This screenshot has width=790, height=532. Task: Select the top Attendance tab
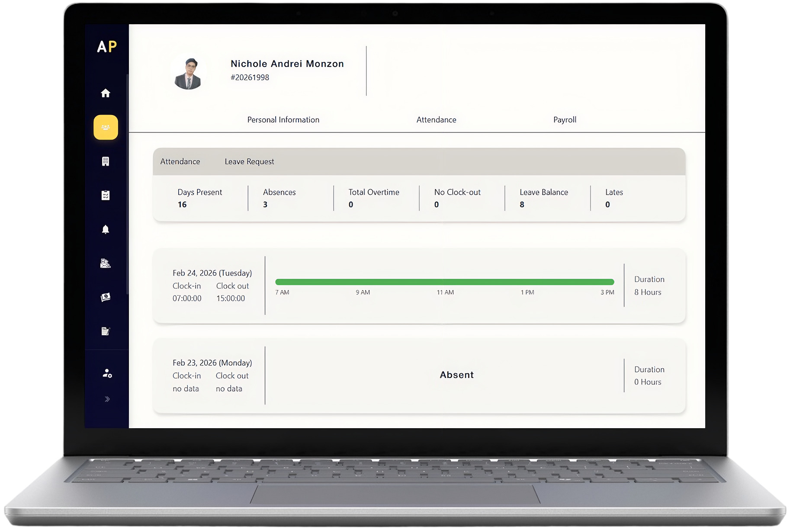tap(436, 120)
